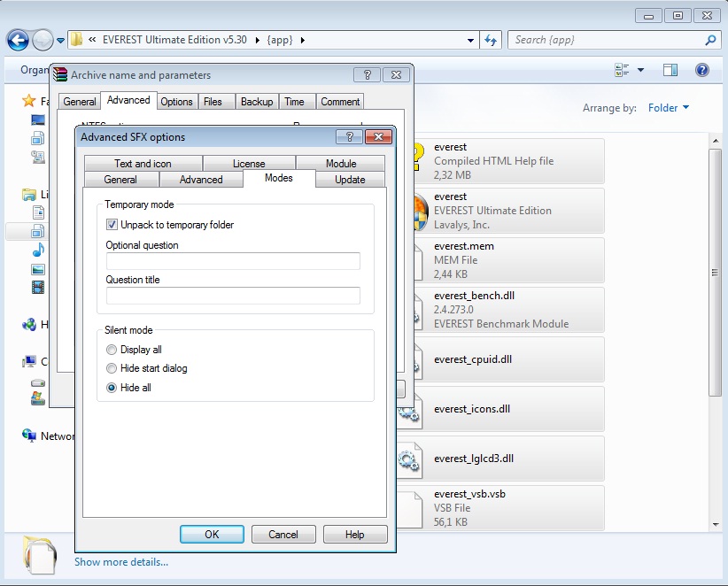Click Cancel in Advanced SFX options
The image size is (728, 586).
pyautogui.click(x=283, y=535)
